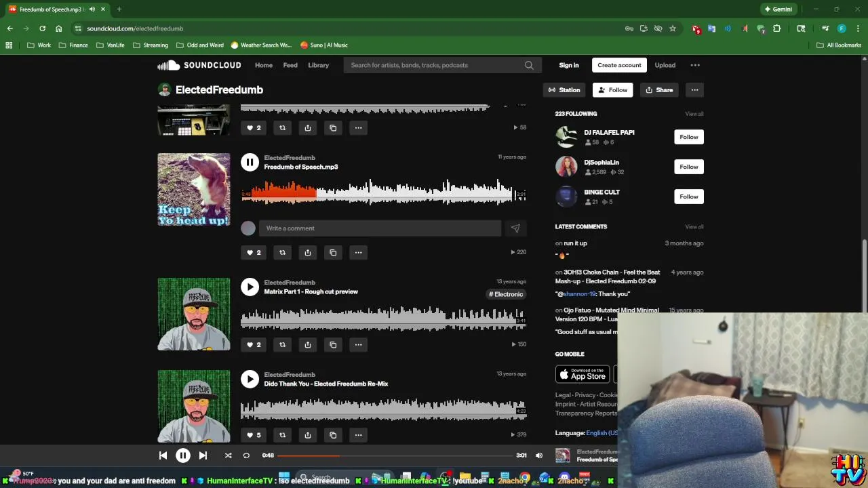Open All Bookmarks folder
This screenshot has height=488, width=868.
pyautogui.click(x=839, y=45)
